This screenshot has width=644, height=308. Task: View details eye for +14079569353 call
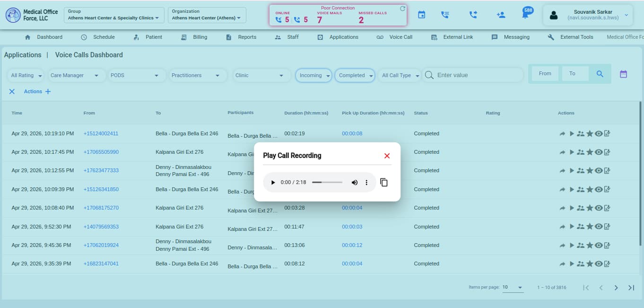(x=599, y=227)
